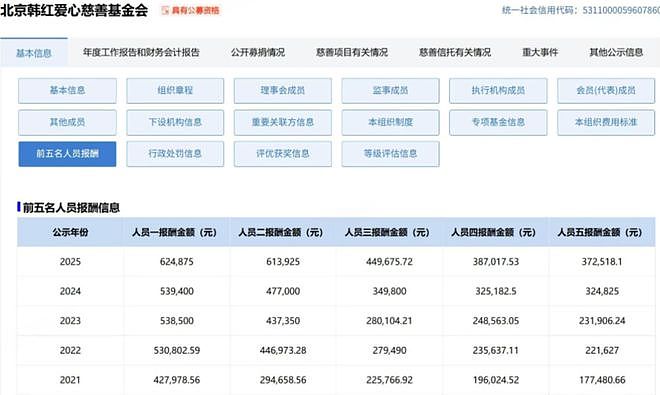Click the 行政处罚信息 button
Screen dimensions: 660x395
175,154
